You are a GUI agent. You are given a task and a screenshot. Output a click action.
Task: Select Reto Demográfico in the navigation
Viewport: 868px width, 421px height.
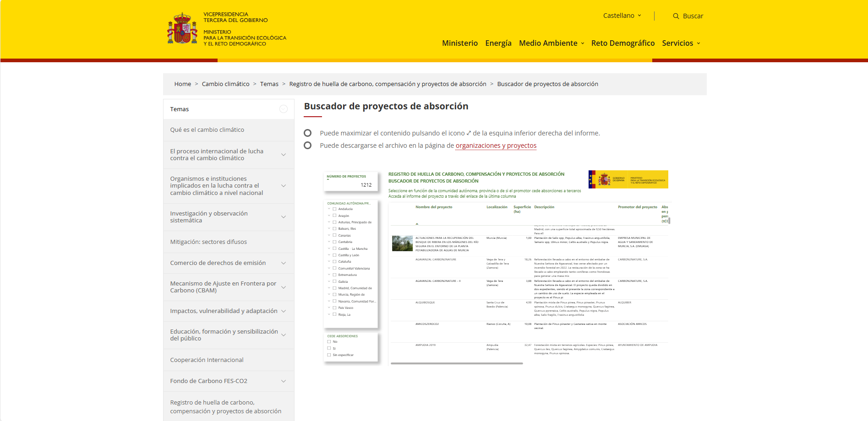point(623,43)
